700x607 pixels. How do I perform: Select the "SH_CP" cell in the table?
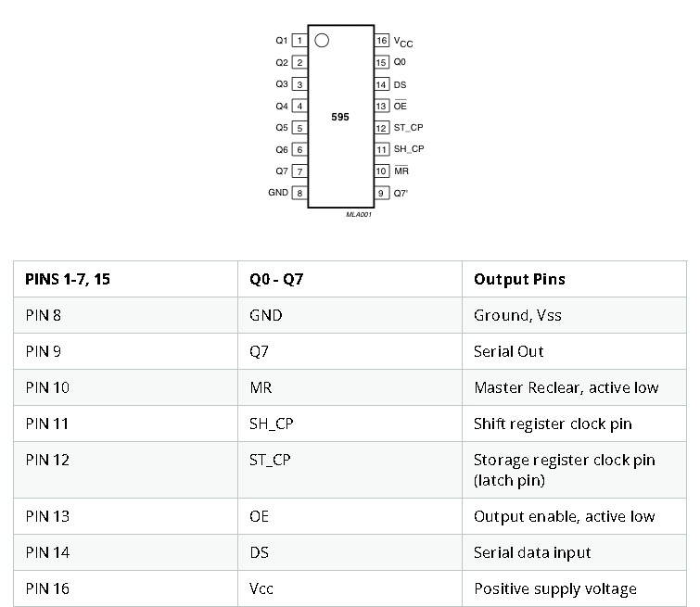pos(272,424)
